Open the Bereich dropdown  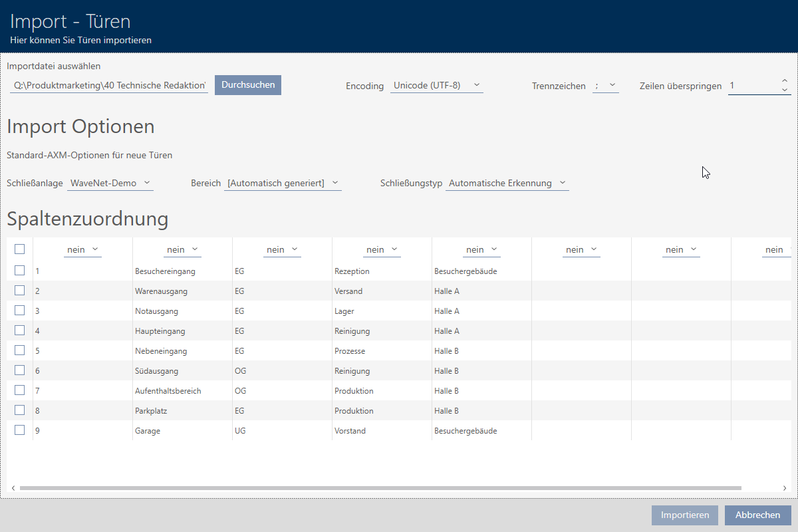click(x=283, y=183)
